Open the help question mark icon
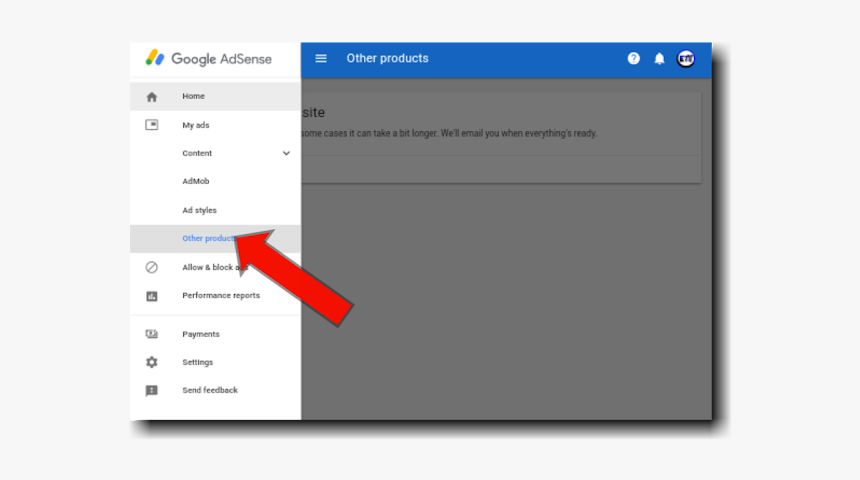Screen dimensions: 860x480 tap(634, 58)
